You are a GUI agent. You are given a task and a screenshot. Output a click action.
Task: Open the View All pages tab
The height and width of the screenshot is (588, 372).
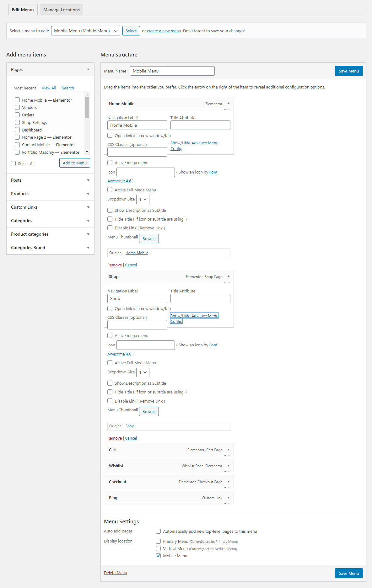coord(49,88)
